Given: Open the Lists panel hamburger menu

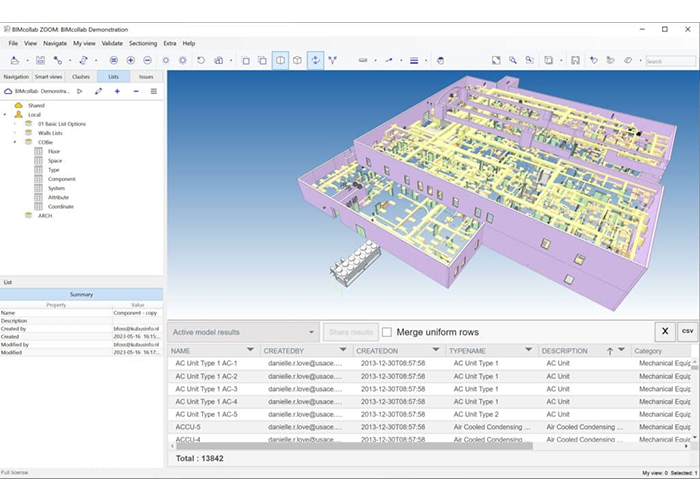Looking at the screenshot, I should pyautogui.click(x=153, y=91).
